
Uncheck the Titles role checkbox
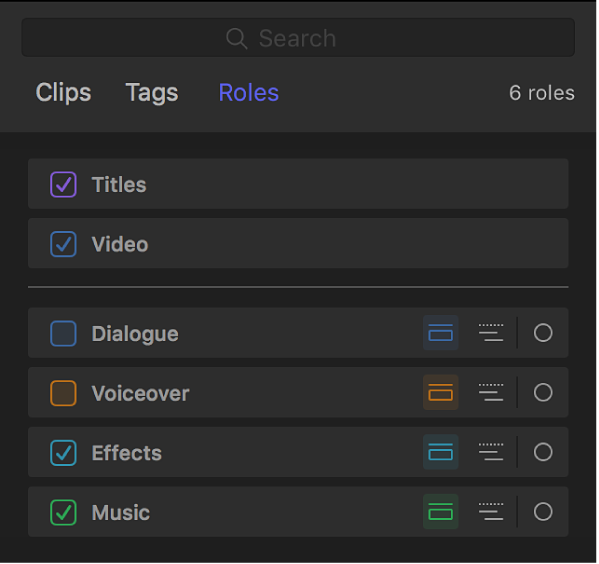point(63,185)
